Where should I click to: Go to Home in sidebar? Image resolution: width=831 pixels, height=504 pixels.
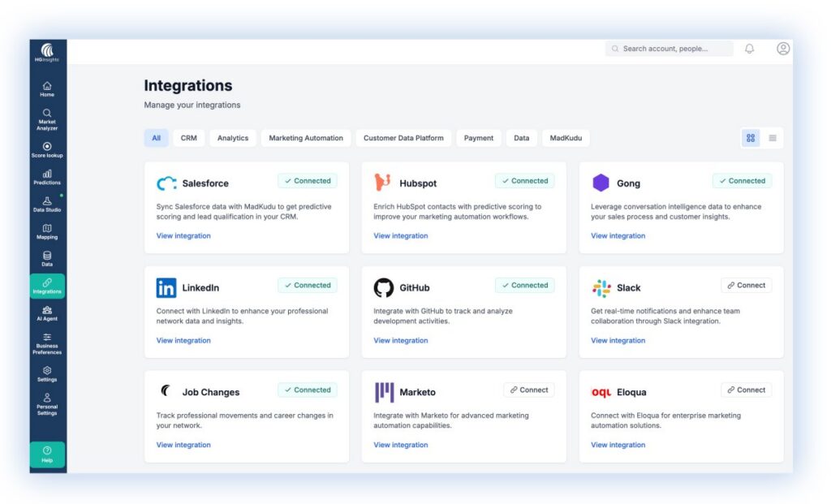(x=47, y=88)
